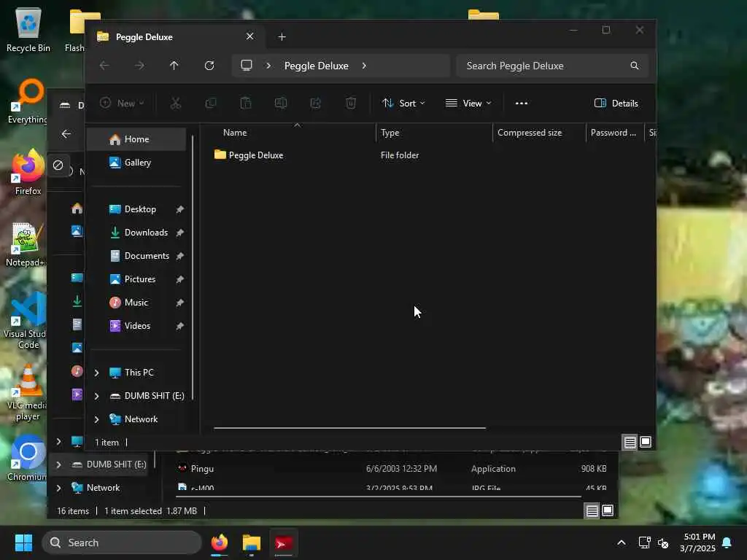747x560 pixels.
Task: Switch to details list view in front window
Action: click(x=630, y=443)
